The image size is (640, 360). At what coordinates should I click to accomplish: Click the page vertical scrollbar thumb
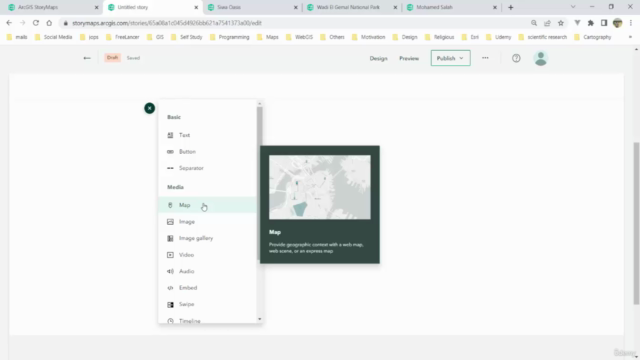(636, 223)
